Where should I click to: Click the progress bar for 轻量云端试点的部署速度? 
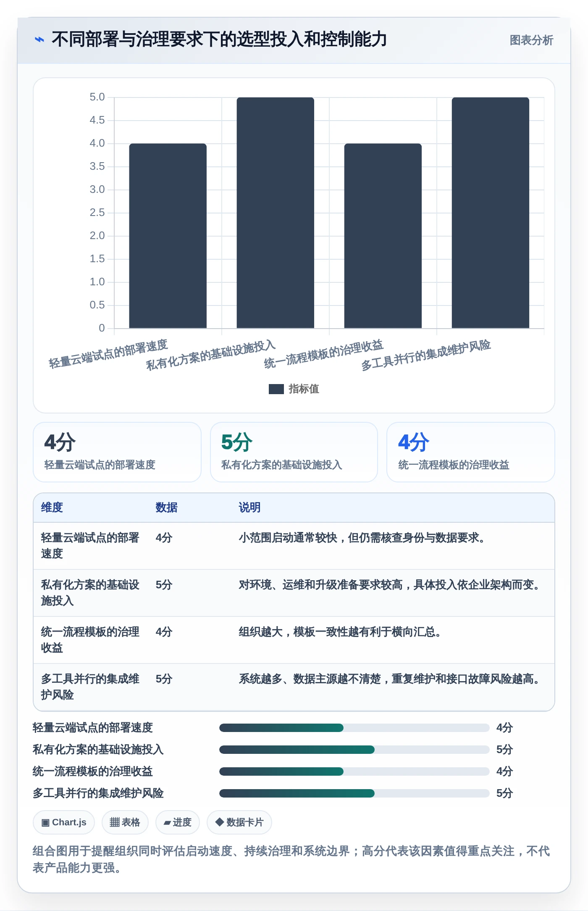(354, 728)
